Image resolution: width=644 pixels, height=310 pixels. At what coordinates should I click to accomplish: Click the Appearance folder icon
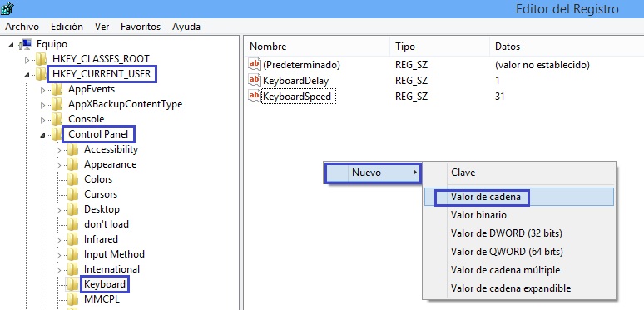coord(73,164)
